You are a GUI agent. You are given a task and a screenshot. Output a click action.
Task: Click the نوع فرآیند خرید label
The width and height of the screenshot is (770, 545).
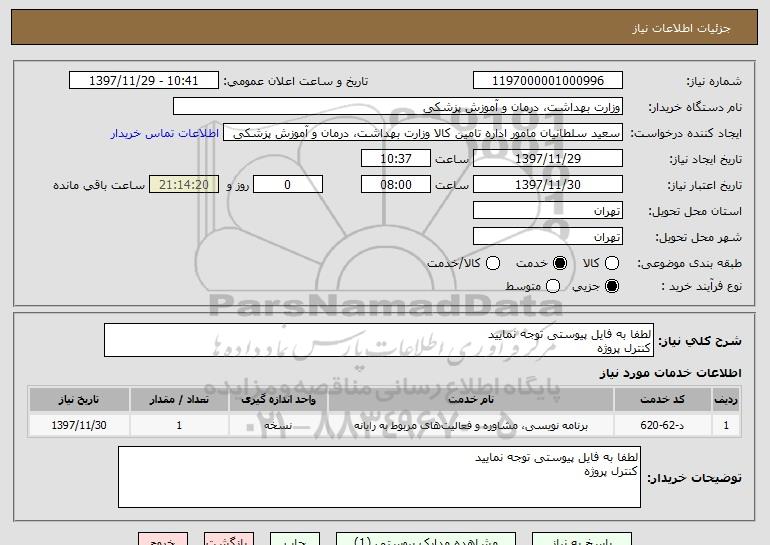[701, 286]
